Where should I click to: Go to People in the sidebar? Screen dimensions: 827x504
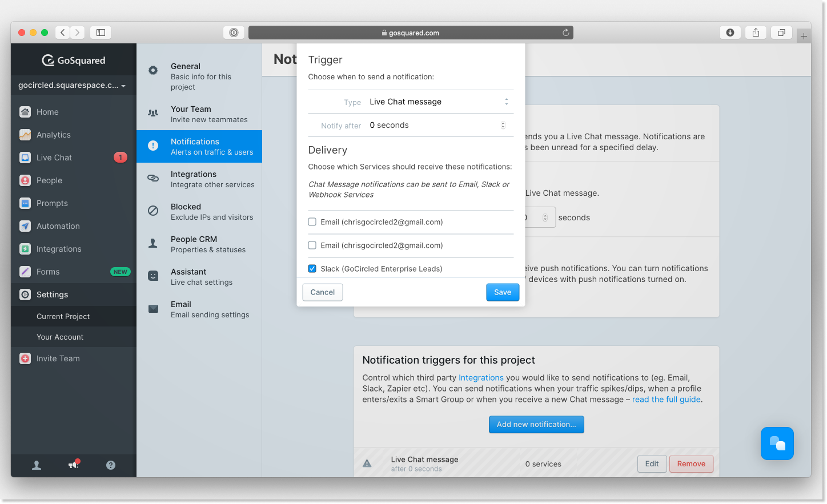point(73,180)
